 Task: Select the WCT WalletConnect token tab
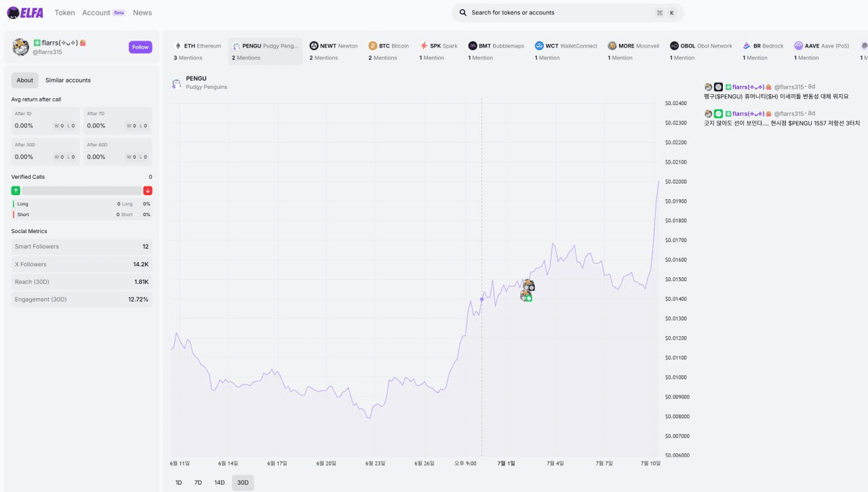(566, 52)
